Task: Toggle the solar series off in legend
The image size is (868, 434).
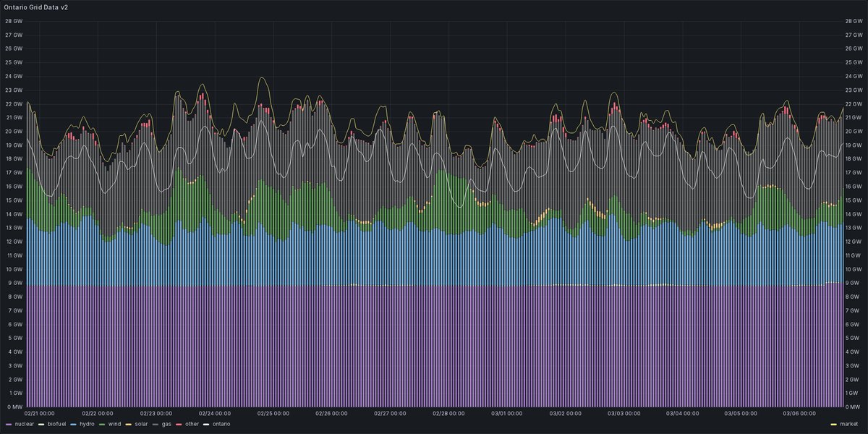Action: [142, 424]
